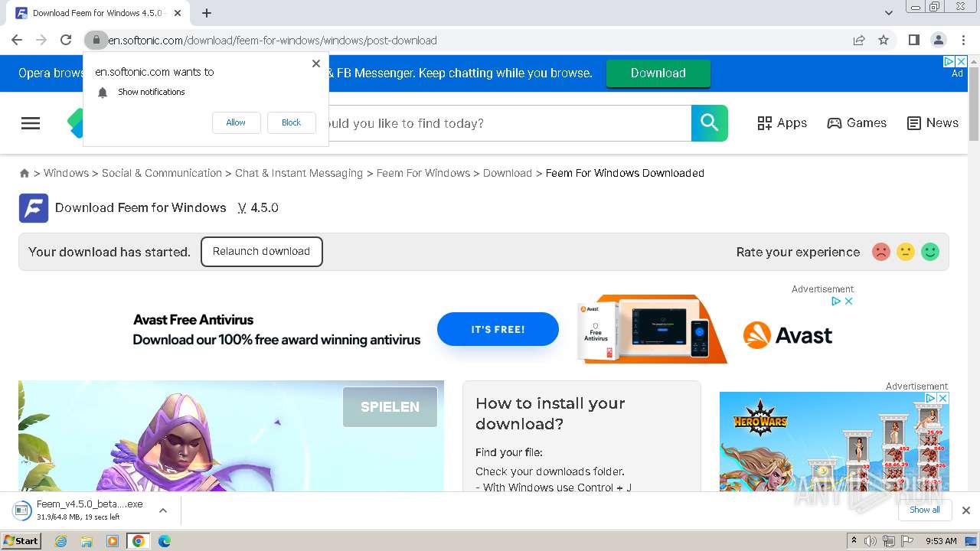Open Windows Media Player from taskbar
The image size is (980, 551).
pyautogui.click(x=113, y=541)
